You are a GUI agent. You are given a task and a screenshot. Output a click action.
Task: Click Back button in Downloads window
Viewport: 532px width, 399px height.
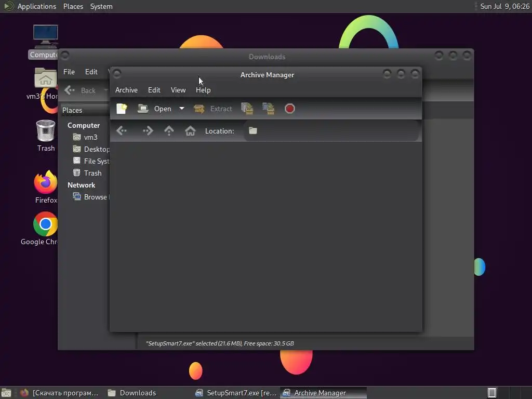click(x=81, y=90)
